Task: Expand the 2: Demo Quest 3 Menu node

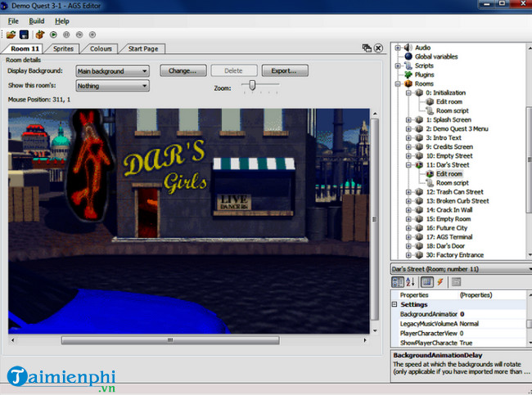Action: pos(408,129)
